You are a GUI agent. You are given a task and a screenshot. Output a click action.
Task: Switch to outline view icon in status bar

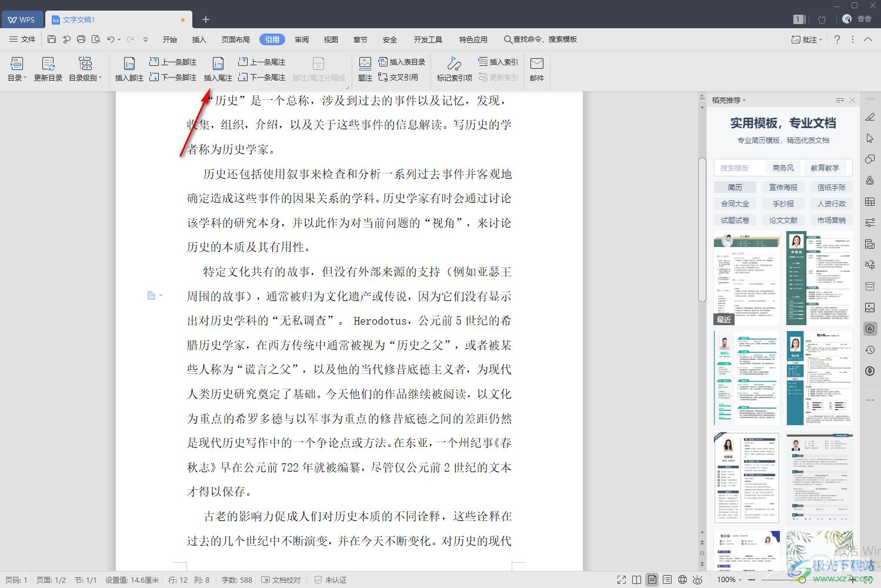[x=667, y=580]
